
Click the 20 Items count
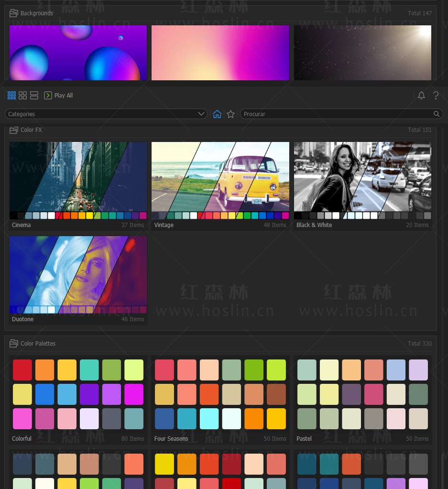[x=417, y=225]
